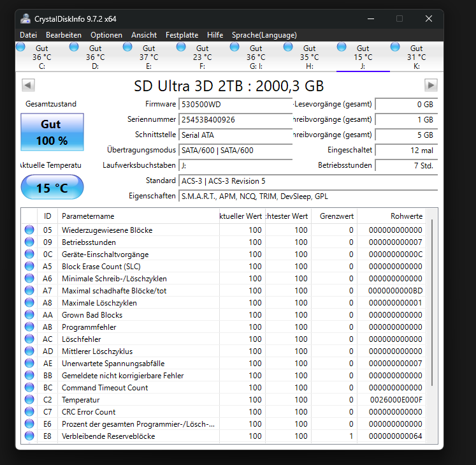Click the Parametername column header
The width and height of the screenshot is (476, 465).
(x=138, y=216)
